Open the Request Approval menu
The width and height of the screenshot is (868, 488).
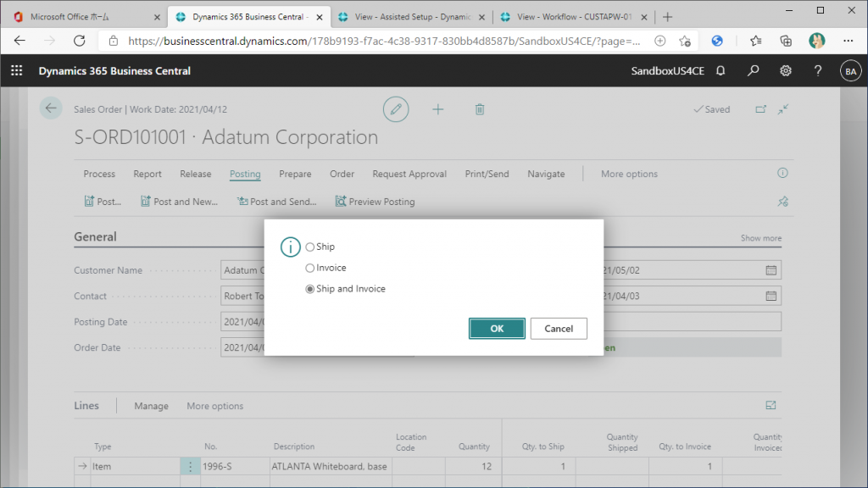(409, 174)
